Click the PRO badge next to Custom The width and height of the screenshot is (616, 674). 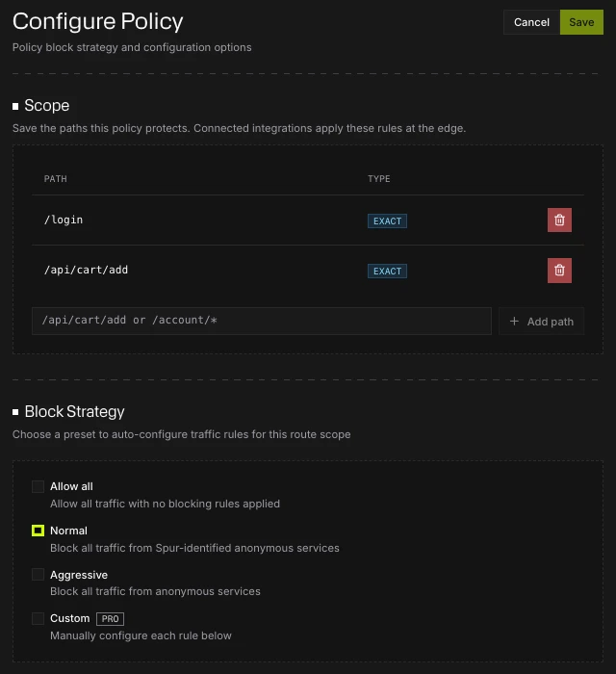coord(110,619)
